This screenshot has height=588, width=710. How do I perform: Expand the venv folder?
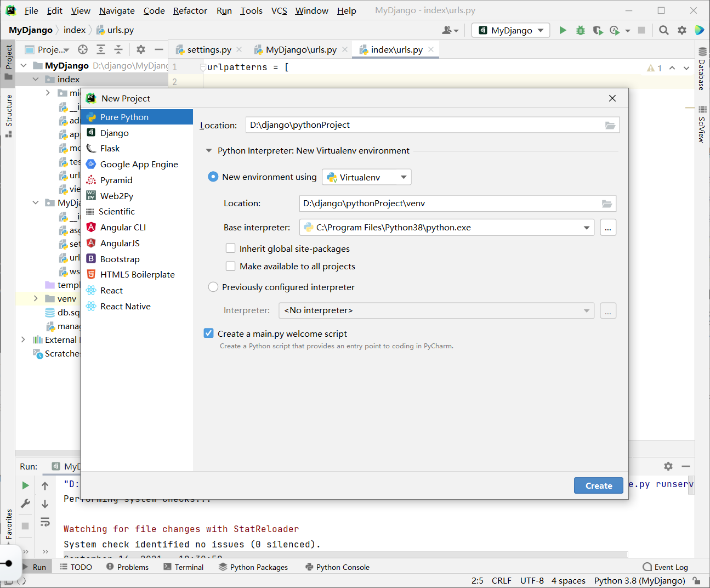[x=36, y=299]
